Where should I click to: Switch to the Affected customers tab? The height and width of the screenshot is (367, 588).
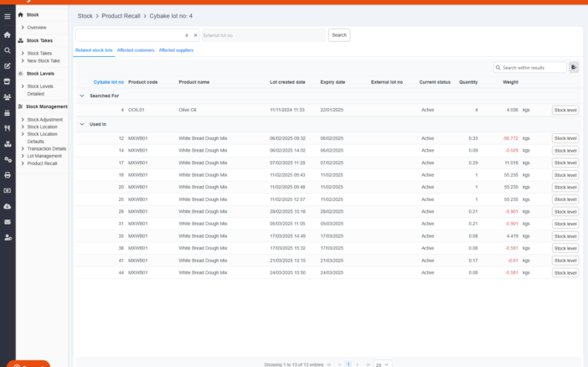coord(136,50)
